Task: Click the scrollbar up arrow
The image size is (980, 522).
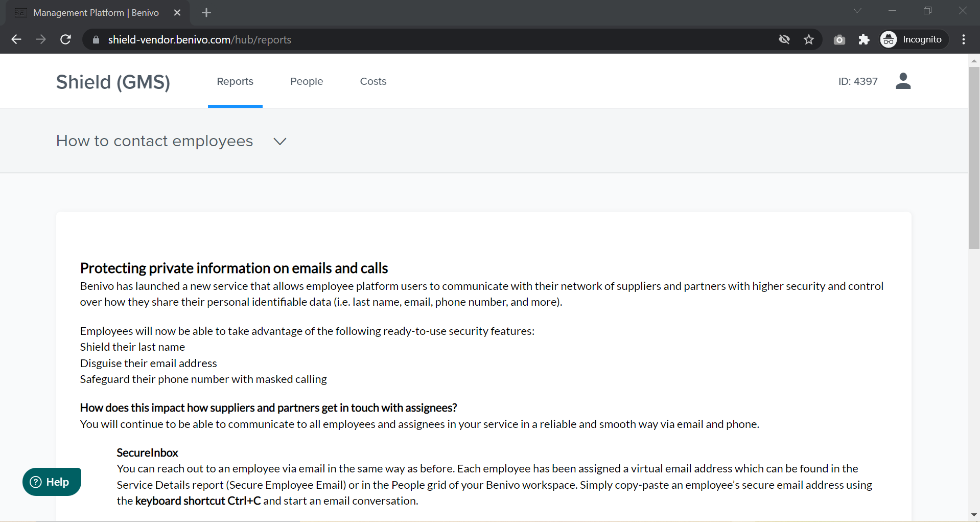Action: click(x=974, y=60)
